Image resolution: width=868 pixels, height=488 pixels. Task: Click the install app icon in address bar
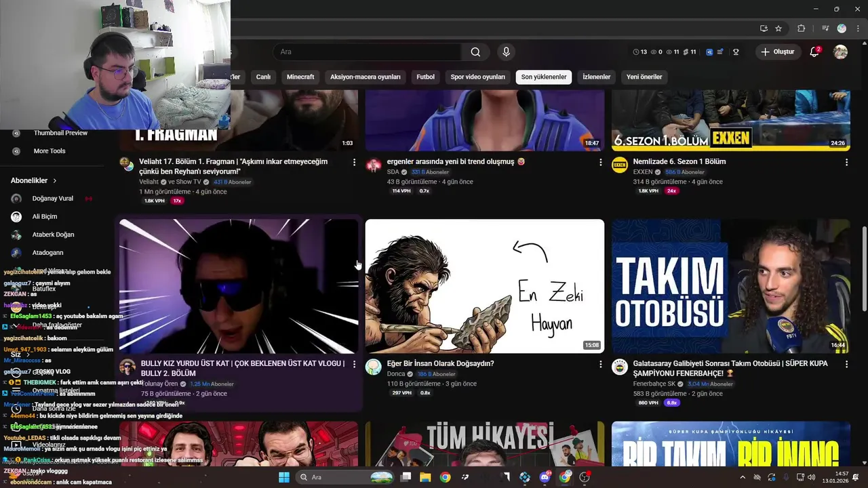(764, 28)
